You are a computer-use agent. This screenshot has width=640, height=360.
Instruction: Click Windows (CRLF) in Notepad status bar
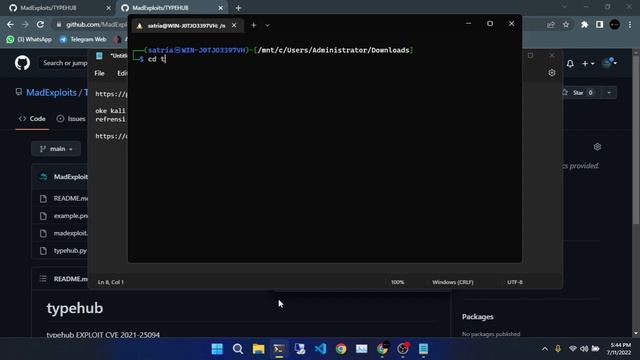[x=453, y=282]
